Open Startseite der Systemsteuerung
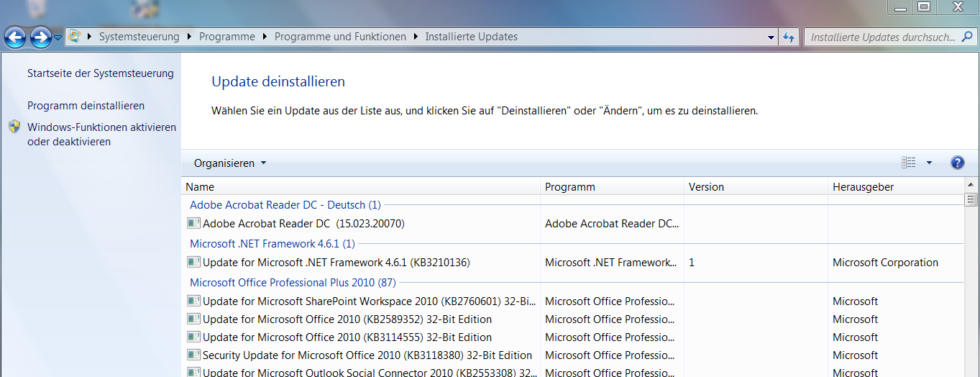This screenshot has height=377, width=980. click(101, 73)
